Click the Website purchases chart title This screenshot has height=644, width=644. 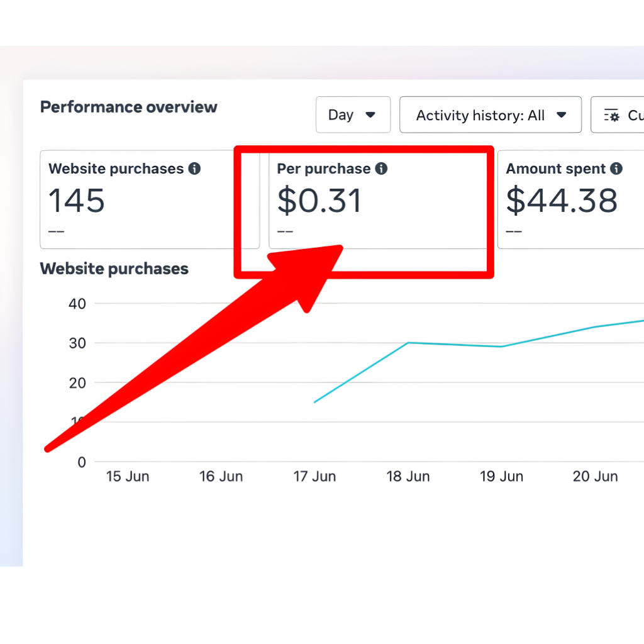pos(114,269)
